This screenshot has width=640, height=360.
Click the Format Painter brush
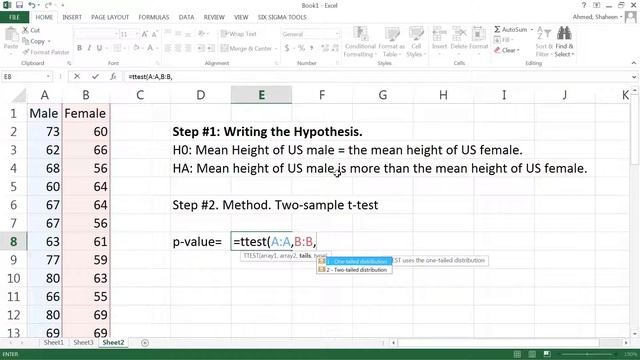pos(26,52)
